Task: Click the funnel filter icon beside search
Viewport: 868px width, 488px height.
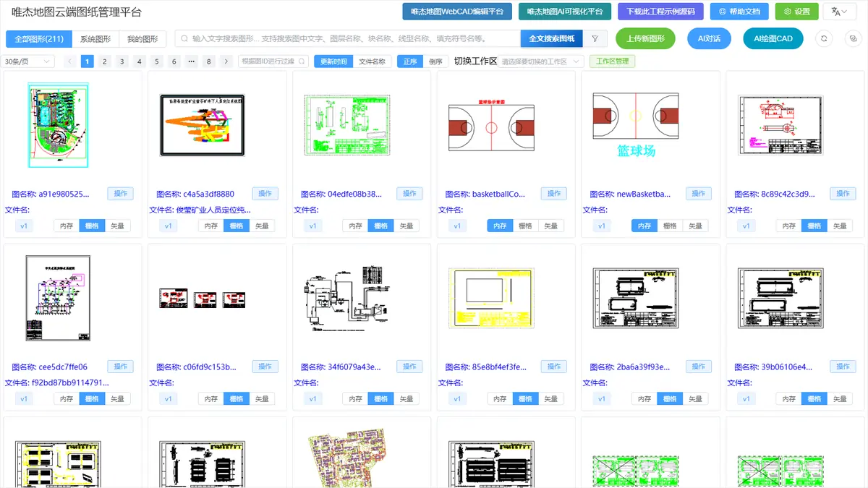Action: (595, 39)
